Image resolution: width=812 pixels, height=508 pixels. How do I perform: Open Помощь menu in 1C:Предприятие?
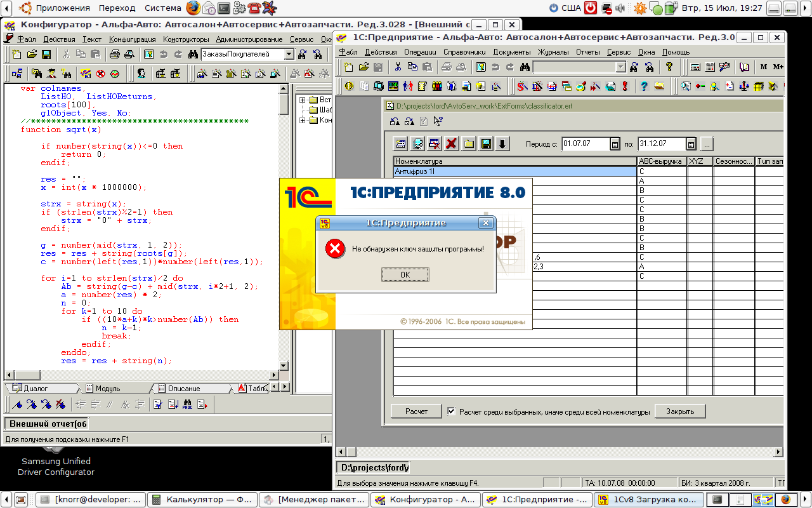click(676, 52)
